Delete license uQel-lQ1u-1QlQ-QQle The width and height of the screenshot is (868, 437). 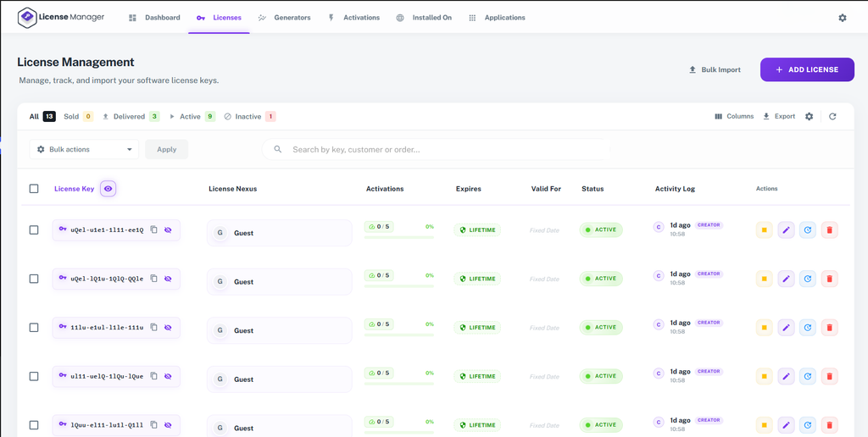point(829,279)
